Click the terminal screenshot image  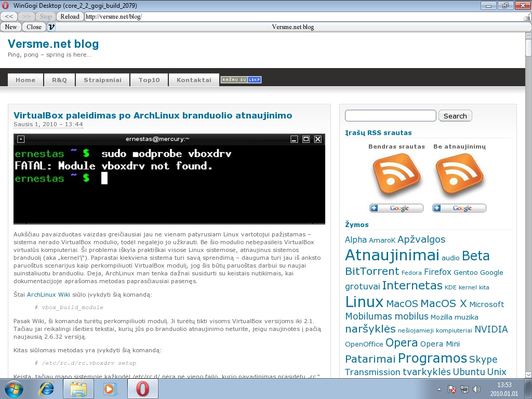169,179
